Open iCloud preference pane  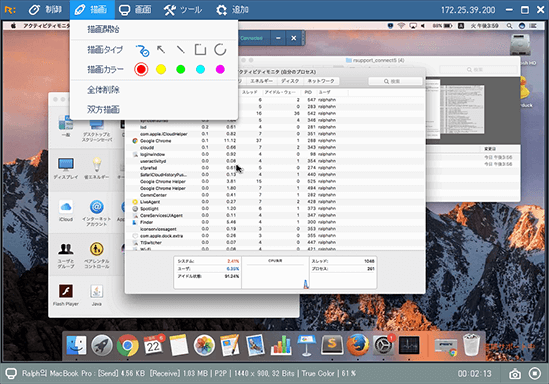[66, 210]
